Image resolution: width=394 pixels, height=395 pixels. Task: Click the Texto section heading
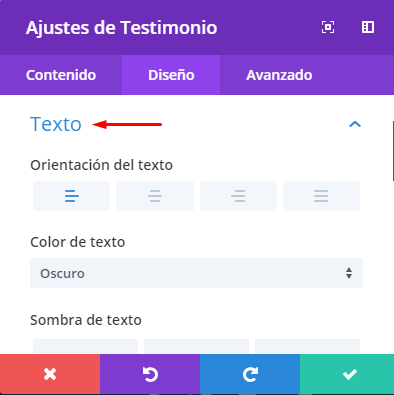[56, 124]
